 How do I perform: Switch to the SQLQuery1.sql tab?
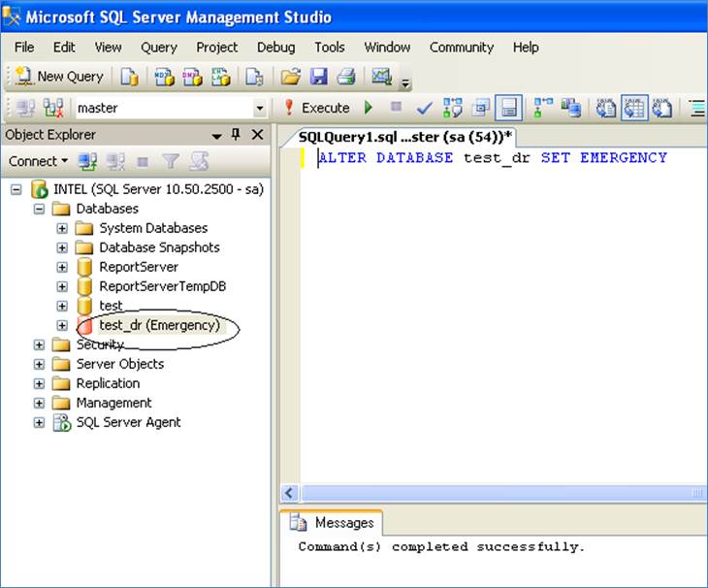(405, 137)
